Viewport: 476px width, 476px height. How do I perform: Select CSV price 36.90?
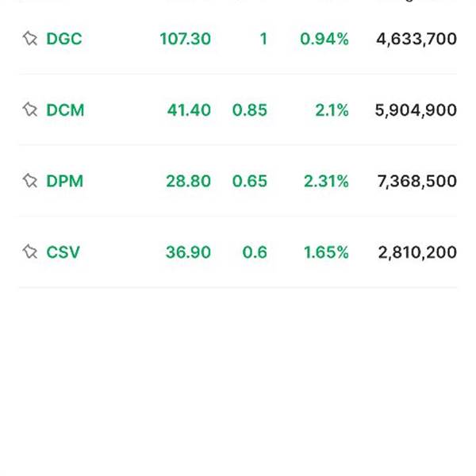188,252
